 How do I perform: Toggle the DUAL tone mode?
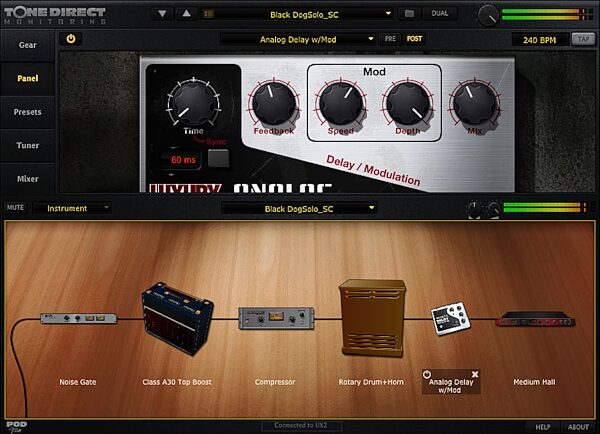tap(439, 14)
